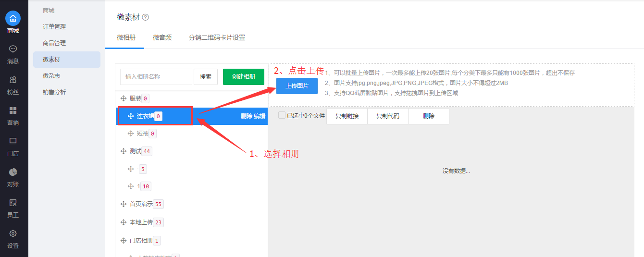
Task: Select the 首页演示 album in list
Action: point(141,204)
